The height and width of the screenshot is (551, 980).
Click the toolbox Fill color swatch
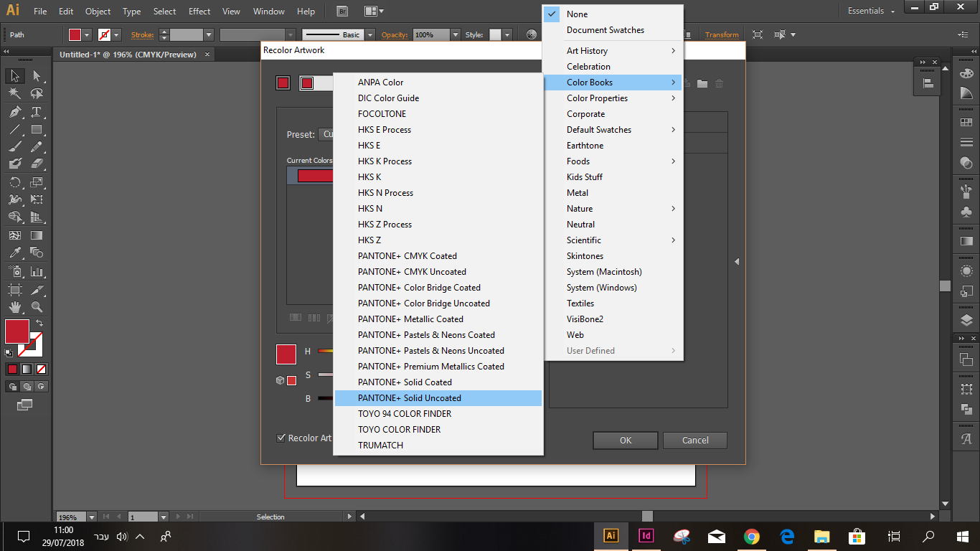click(17, 331)
